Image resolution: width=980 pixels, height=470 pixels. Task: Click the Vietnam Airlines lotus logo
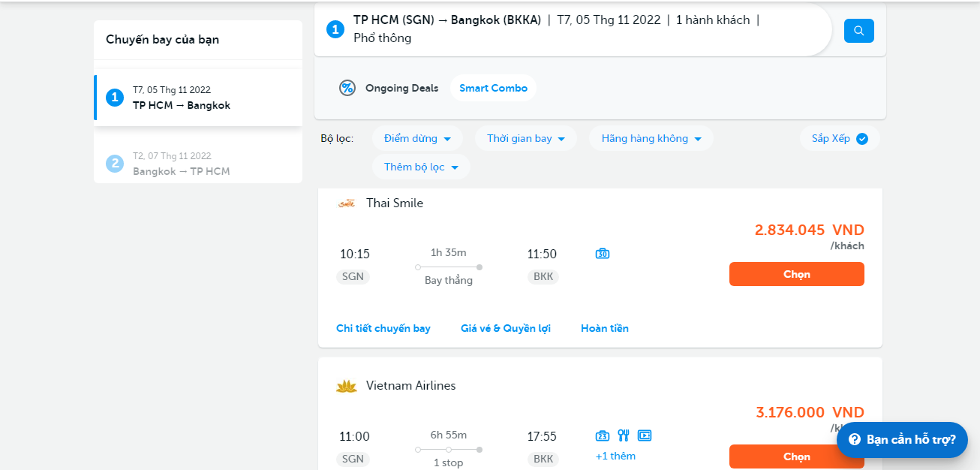[x=346, y=386]
